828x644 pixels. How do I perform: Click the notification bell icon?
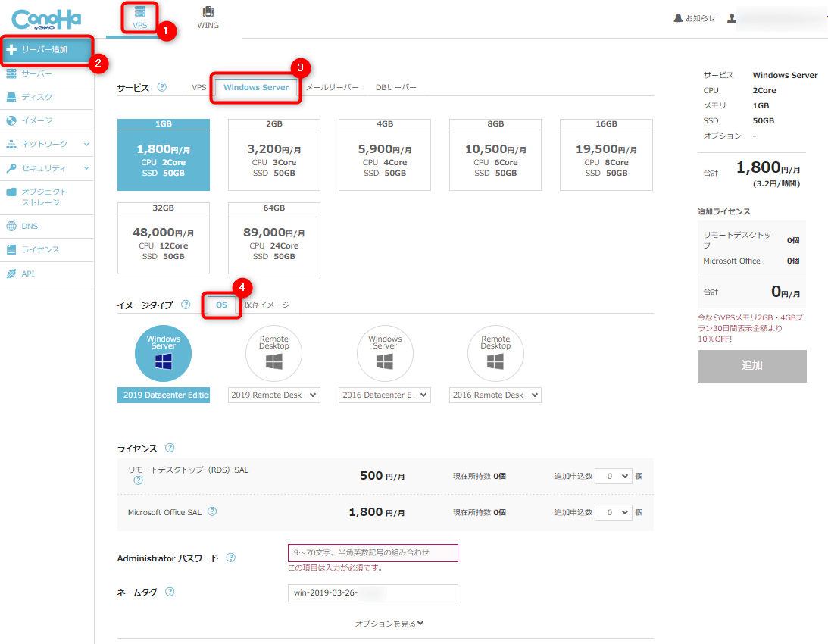(x=678, y=18)
